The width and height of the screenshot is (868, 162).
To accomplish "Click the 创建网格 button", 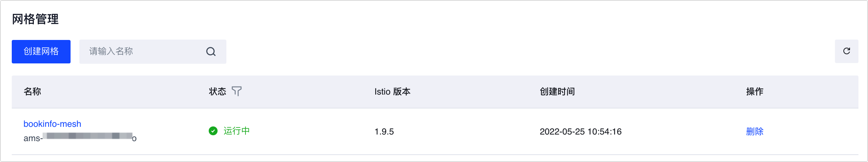I will click(x=41, y=52).
